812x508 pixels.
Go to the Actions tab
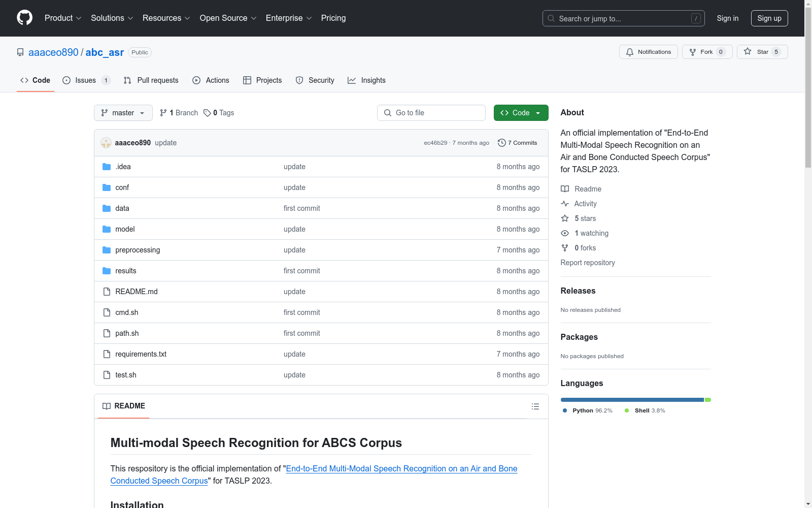pos(211,80)
